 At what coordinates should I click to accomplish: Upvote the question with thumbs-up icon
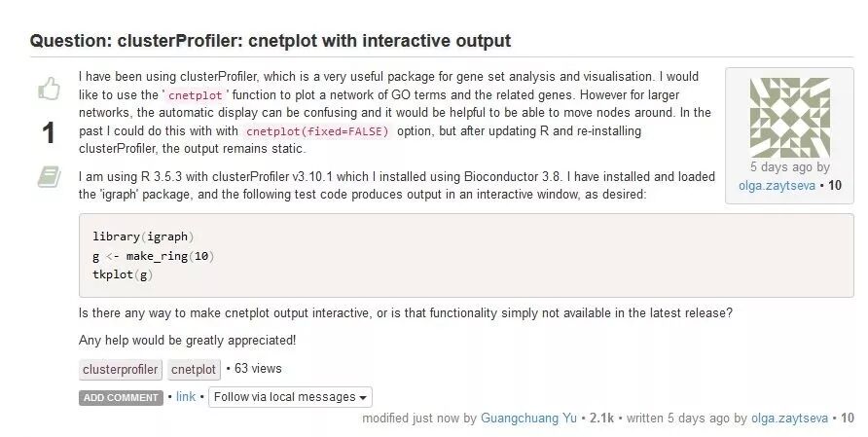(x=49, y=90)
